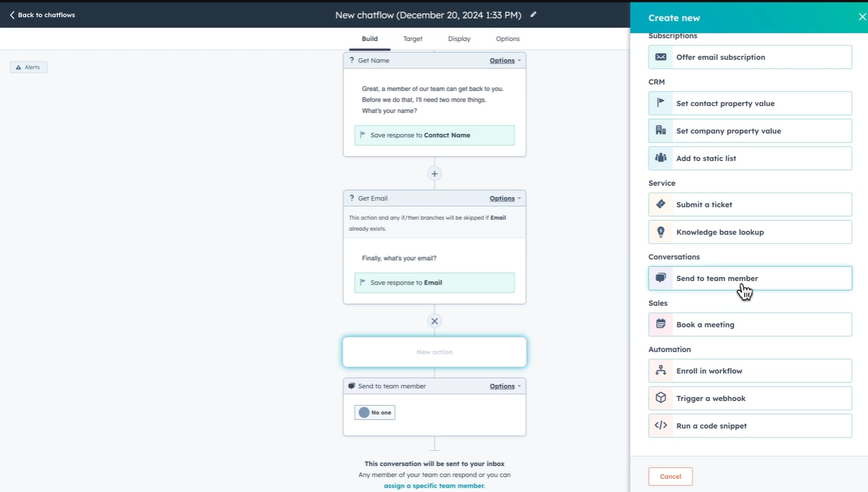Click the pencil icon to rename chatflow
The image size is (868, 492).
(533, 15)
